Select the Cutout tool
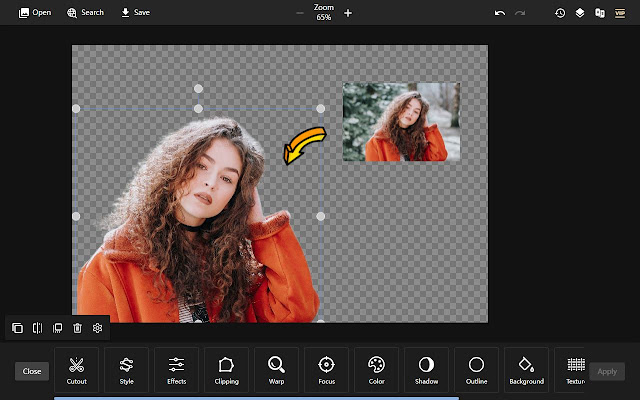The image size is (640, 400). pyautogui.click(x=76, y=370)
